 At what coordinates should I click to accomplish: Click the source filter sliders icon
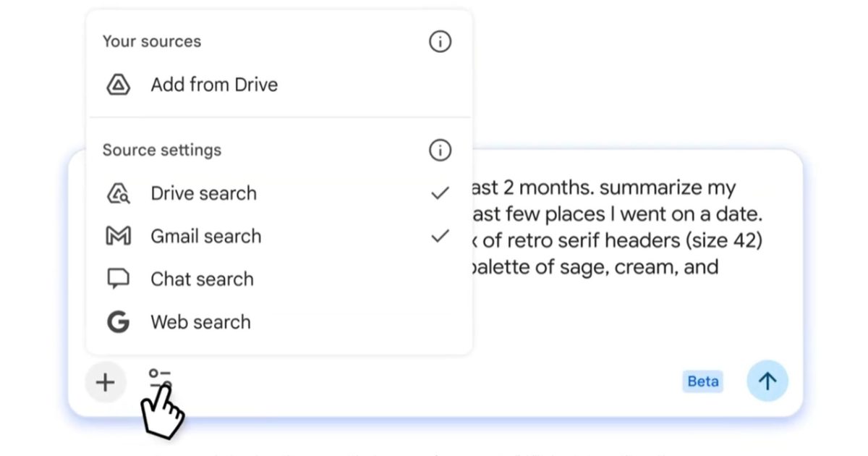click(159, 377)
